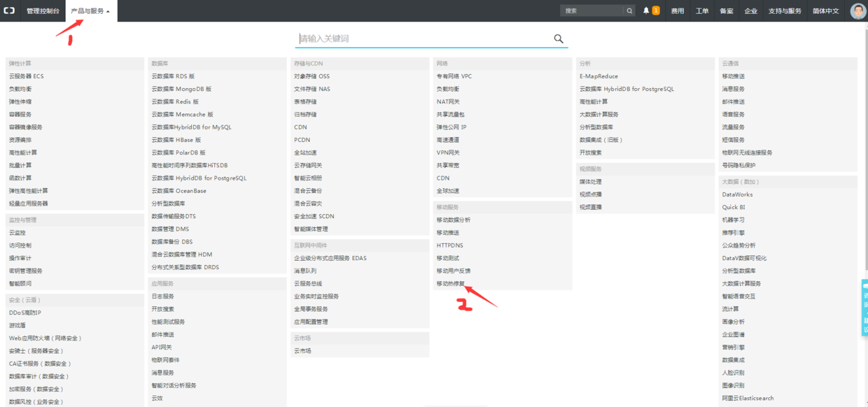
Task: Click the user avatar picture
Action: click(858, 10)
